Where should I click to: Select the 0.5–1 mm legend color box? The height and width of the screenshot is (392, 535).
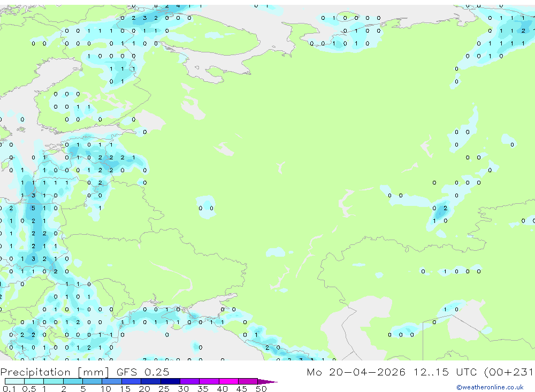click(x=34, y=381)
